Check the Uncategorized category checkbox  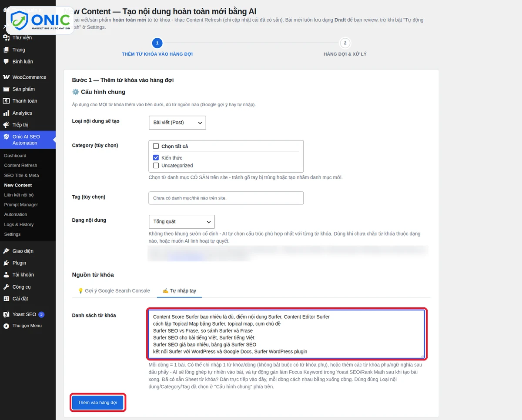point(156,165)
